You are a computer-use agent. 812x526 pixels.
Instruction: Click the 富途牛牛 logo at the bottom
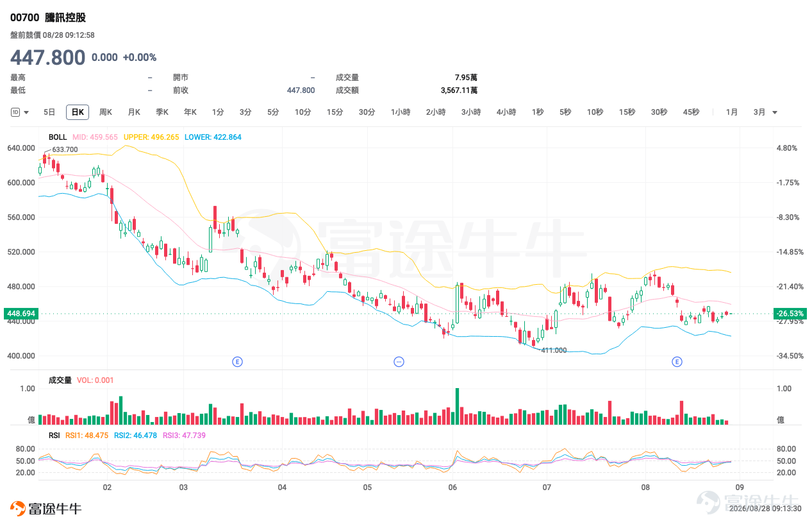[x=46, y=509]
